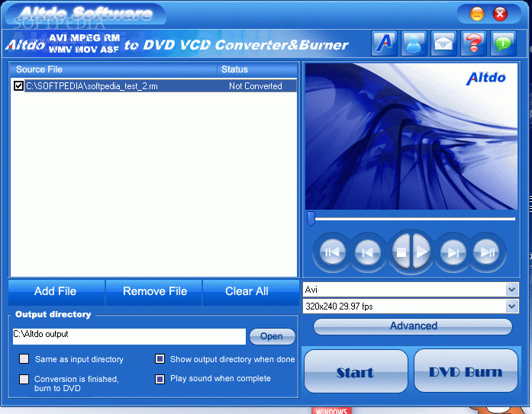Toggle 'Play sound when complete' checkbox
The width and height of the screenshot is (532, 414).
(x=160, y=379)
